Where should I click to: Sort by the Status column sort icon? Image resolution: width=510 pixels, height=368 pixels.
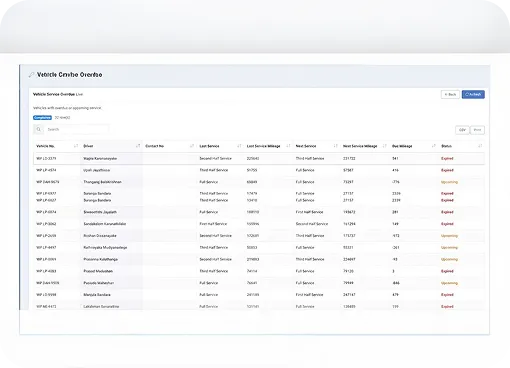[x=480, y=146]
